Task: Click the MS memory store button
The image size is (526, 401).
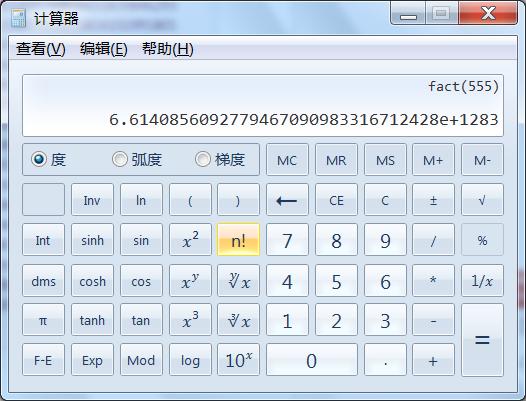Action: click(385, 160)
